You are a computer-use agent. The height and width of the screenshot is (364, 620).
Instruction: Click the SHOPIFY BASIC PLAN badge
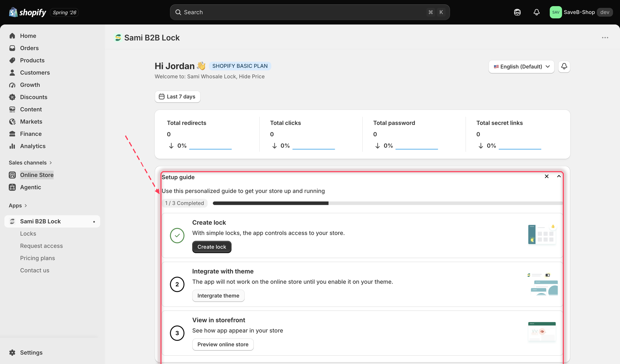pos(240,66)
